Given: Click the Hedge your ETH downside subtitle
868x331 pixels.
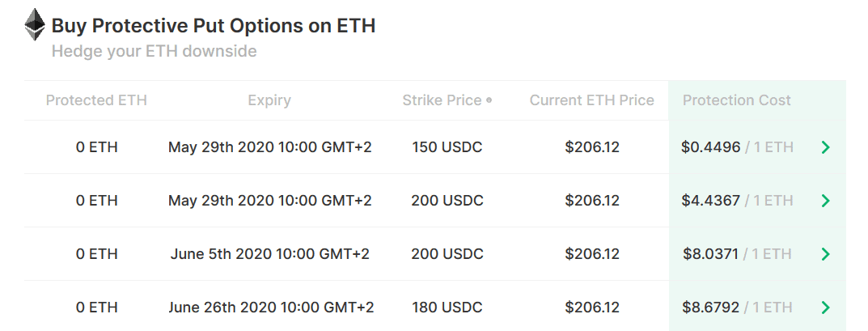Looking at the screenshot, I should [x=154, y=52].
